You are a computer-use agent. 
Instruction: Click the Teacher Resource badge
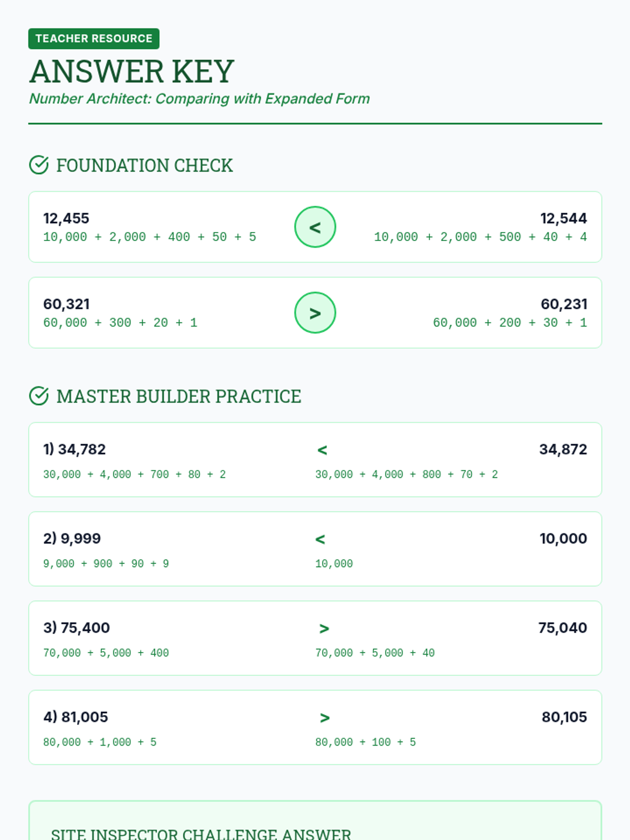point(94,39)
